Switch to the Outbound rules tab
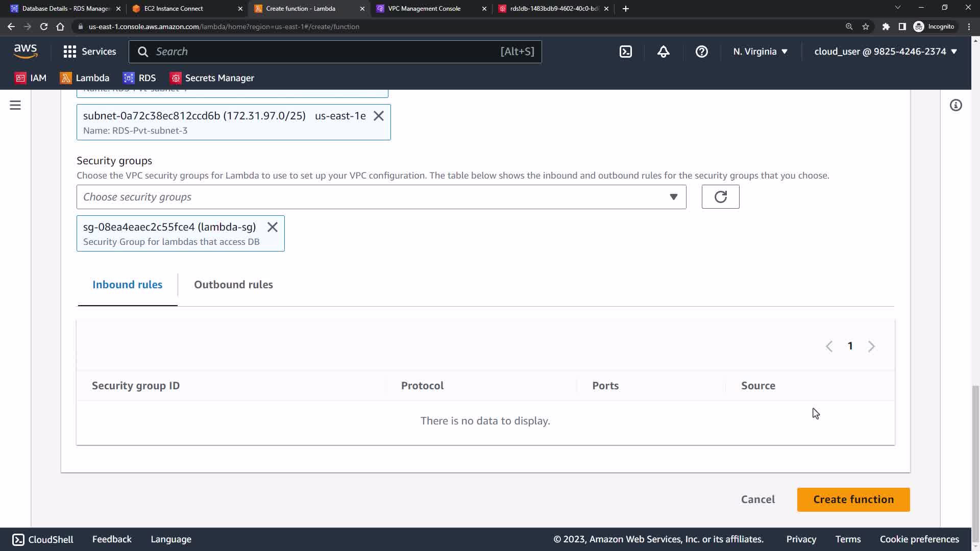The width and height of the screenshot is (980, 551). pyautogui.click(x=233, y=285)
